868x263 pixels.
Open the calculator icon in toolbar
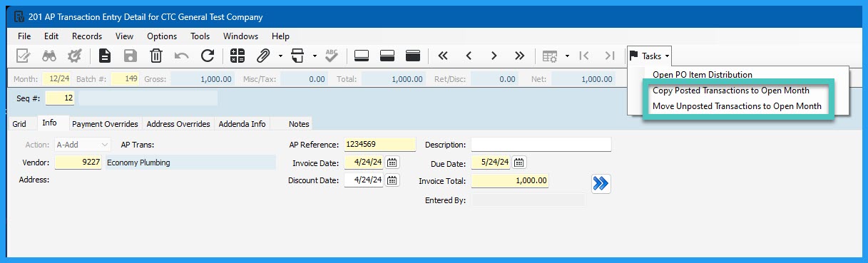(238, 56)
